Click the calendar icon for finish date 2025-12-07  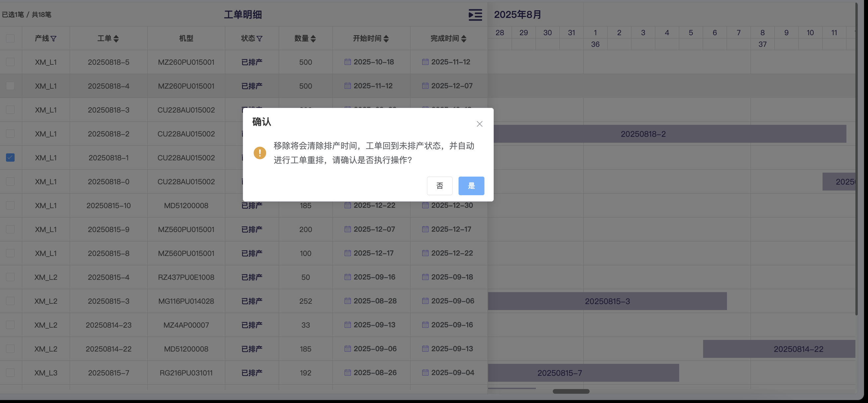[x=425, y=86]
